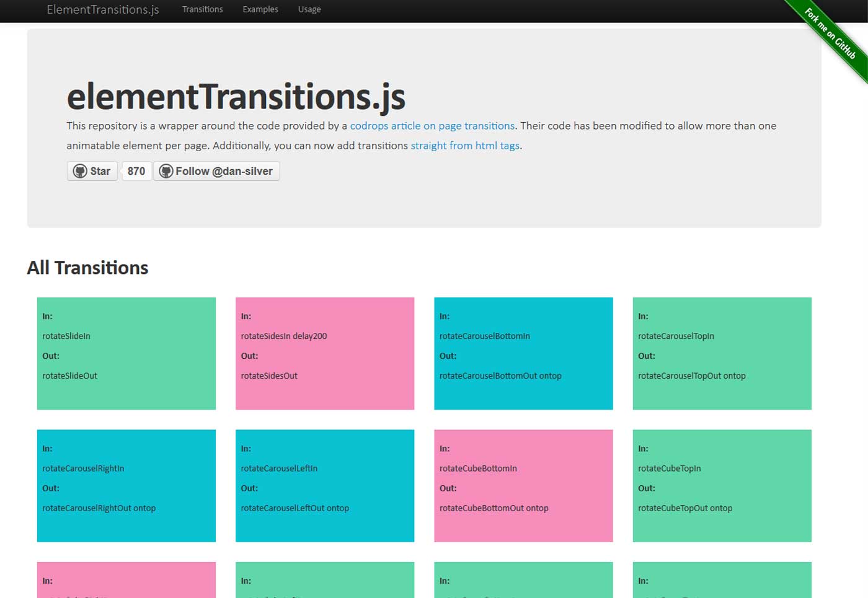
Task: Click the Fork me on GitHub ribbon
Action: click(831, 34)
